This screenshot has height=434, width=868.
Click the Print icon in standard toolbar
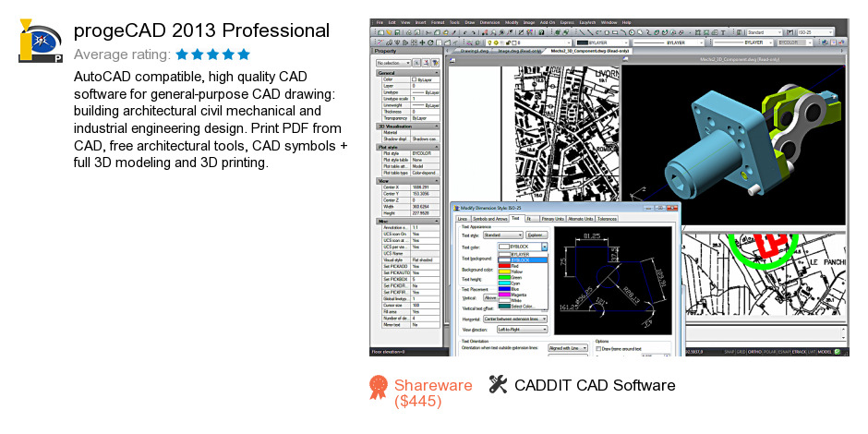pyautogui.click(x=409, y=32)
